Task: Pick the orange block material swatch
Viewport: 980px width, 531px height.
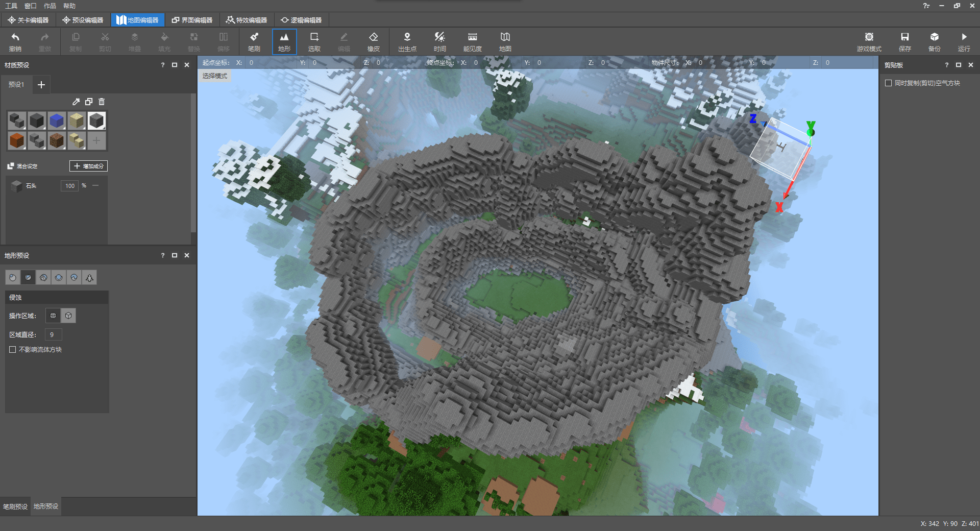Action: click(17, 140)
